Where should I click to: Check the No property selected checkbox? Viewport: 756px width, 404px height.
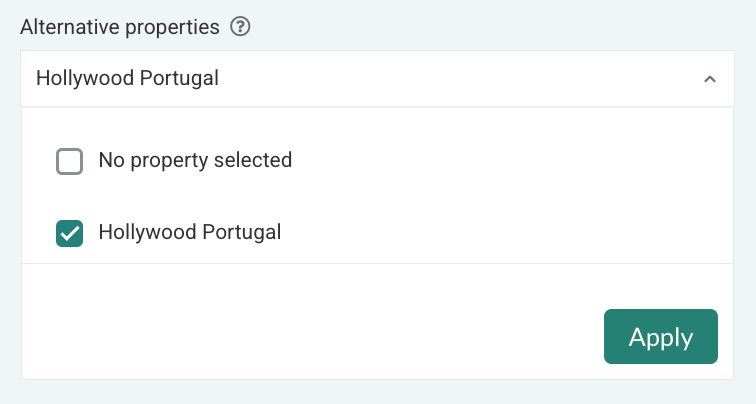pyautogui.click(x=69, y=161)
